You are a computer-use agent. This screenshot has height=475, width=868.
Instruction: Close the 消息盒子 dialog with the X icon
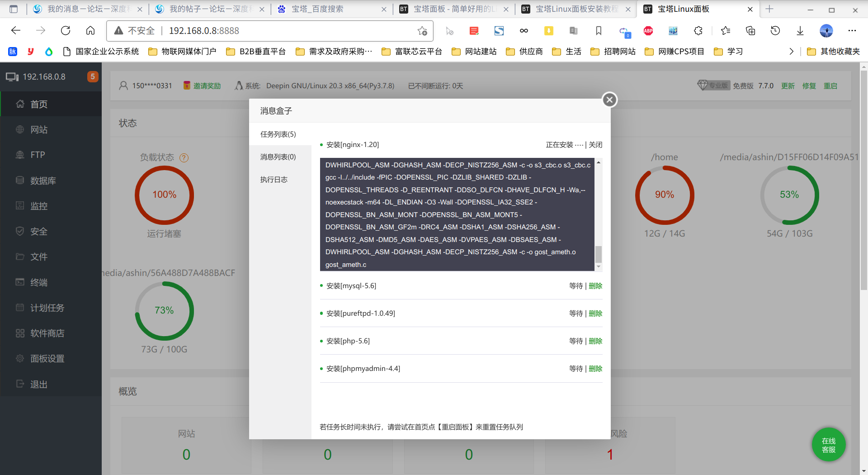click(609, 100)
